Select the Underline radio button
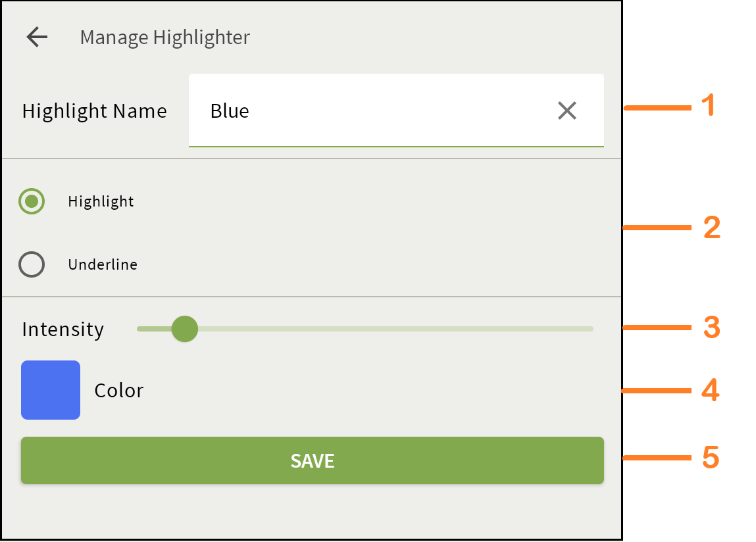This screenshot has width=756, height=542. [32, 264]
